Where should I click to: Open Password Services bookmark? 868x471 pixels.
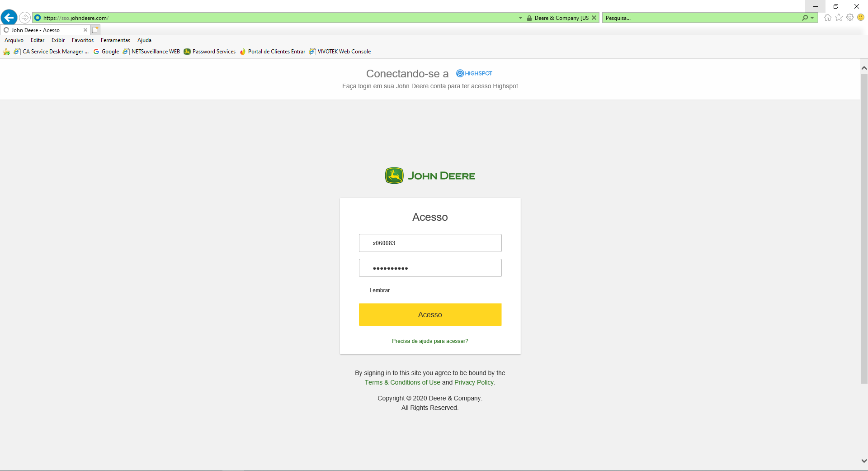[210, 52]
